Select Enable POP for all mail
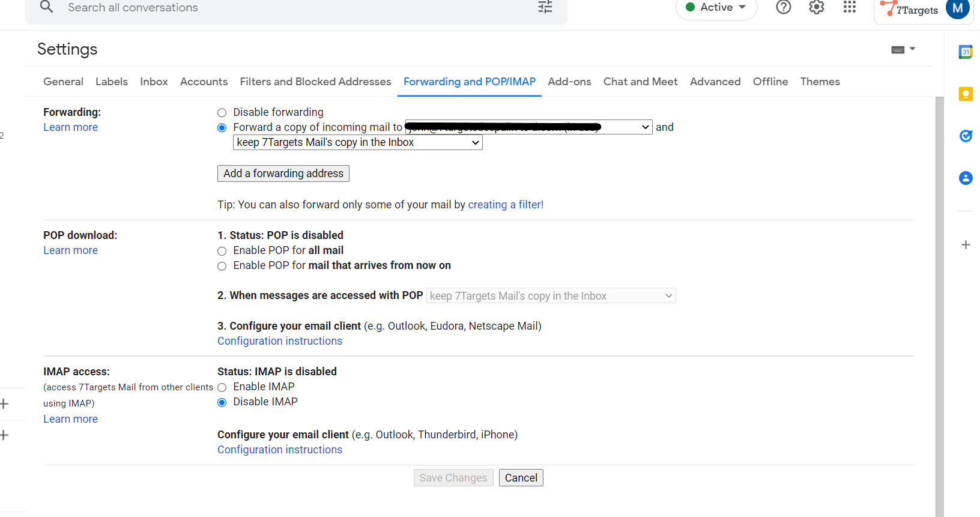 (222, 251)
